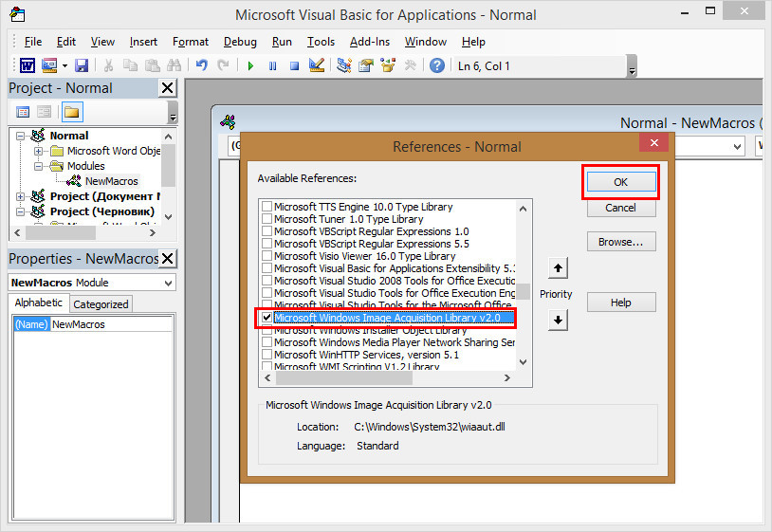Click the View Microsoft Word toolbar icon
Image resolution: width=772 pixels, height=532 pixels.
pyautogui.click(x=28, y=65)
